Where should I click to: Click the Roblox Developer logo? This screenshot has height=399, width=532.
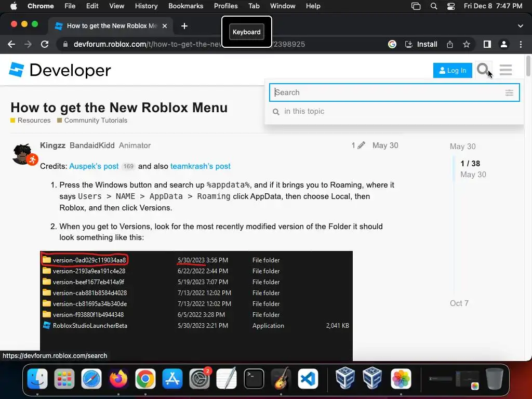(60, 70)
